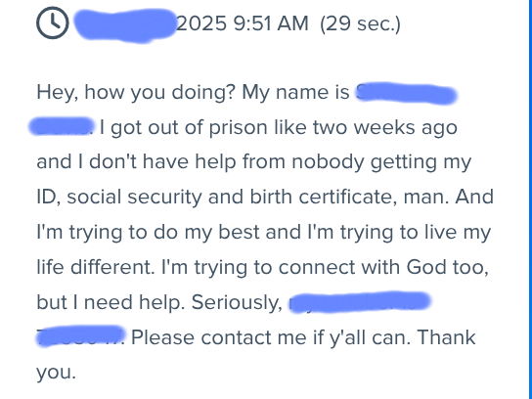
Task: Click the "(29 sec.)" duration label
Action: pyautogui.click(x=360, y=24)
